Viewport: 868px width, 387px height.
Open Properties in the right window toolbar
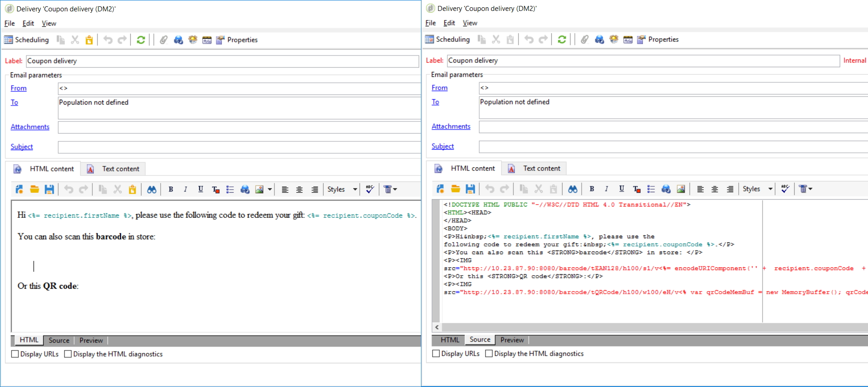(663, 40)
